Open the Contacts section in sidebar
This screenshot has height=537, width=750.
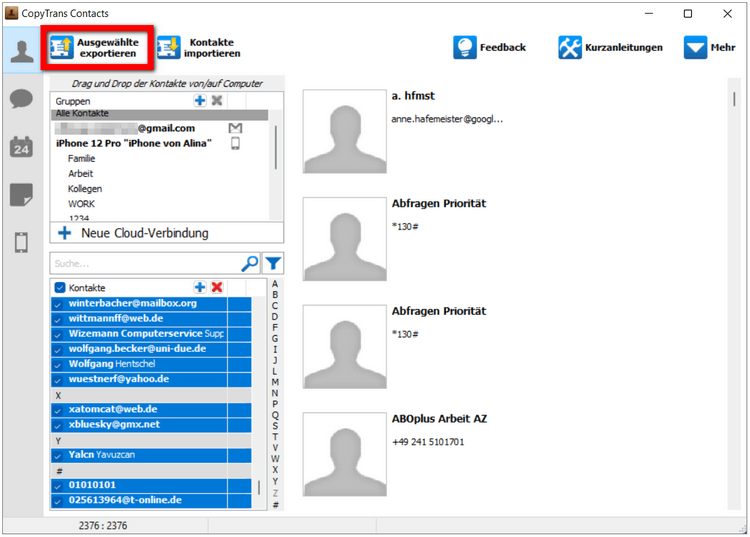tap(22, 51)
